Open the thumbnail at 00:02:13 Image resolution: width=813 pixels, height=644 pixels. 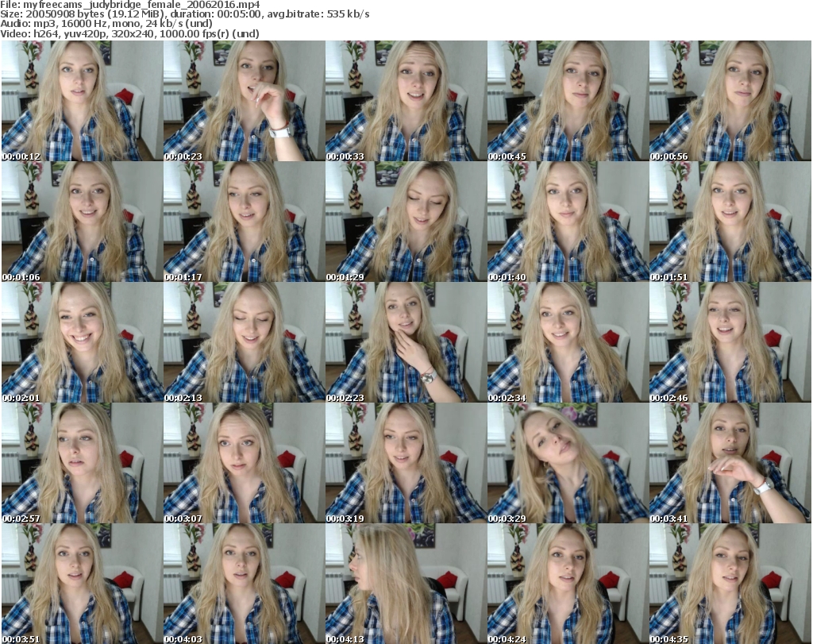point(245,342)
